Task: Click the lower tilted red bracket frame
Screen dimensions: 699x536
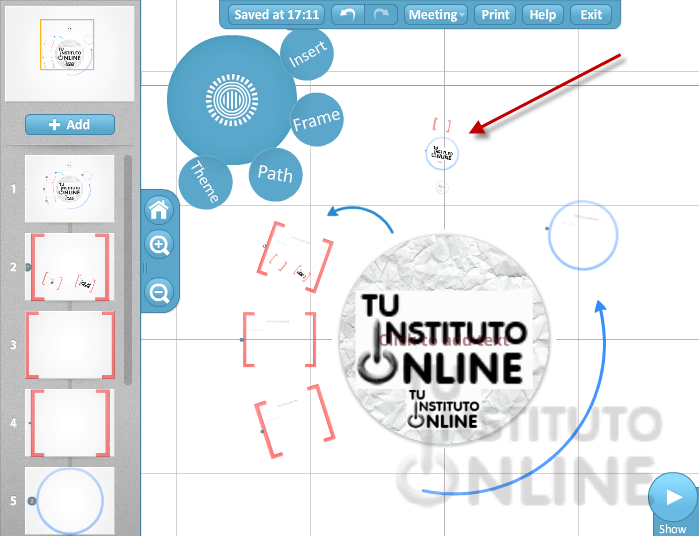Action: [295, 421]
